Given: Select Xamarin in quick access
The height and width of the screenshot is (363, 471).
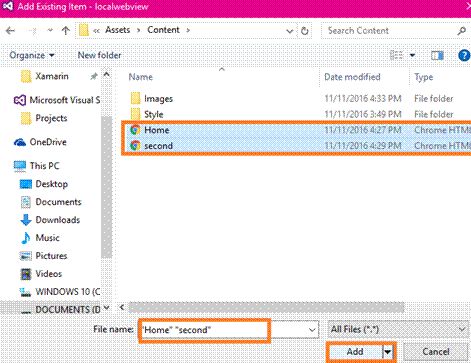Looking at the screenshot, I should pos(52,76).
